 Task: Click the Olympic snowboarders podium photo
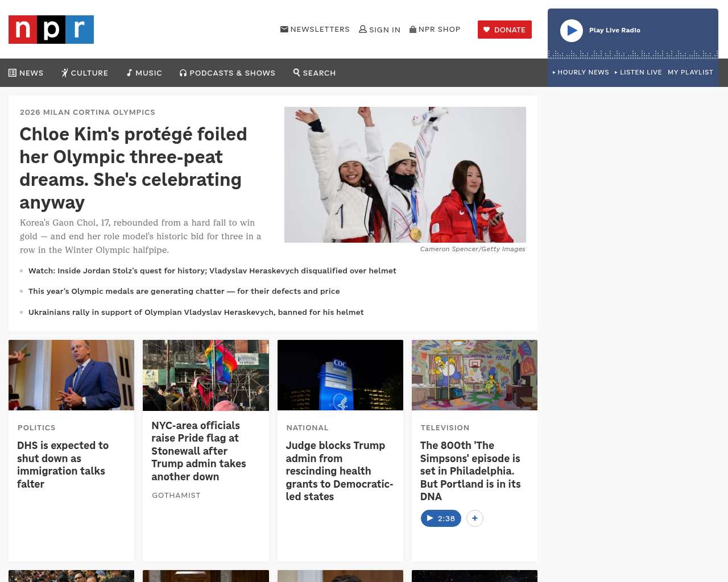(x=405, y=174)
